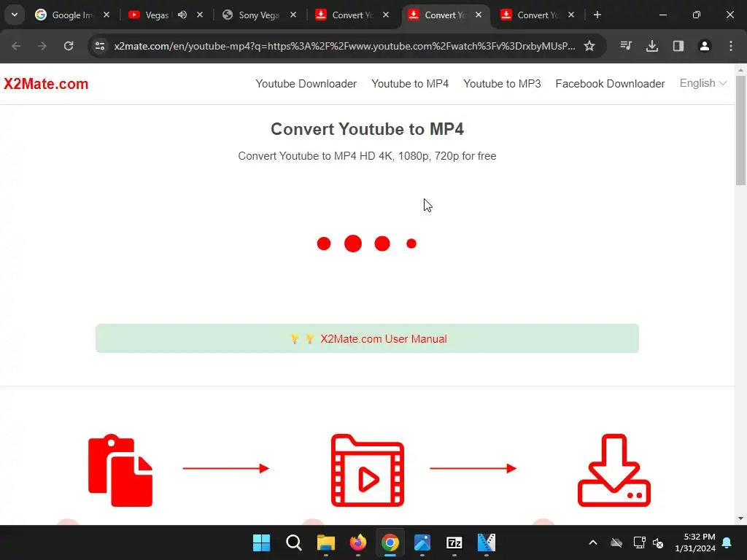Open Windows taskbar search
The width and height of the screenshot is (747, 560).
(293, 542)
